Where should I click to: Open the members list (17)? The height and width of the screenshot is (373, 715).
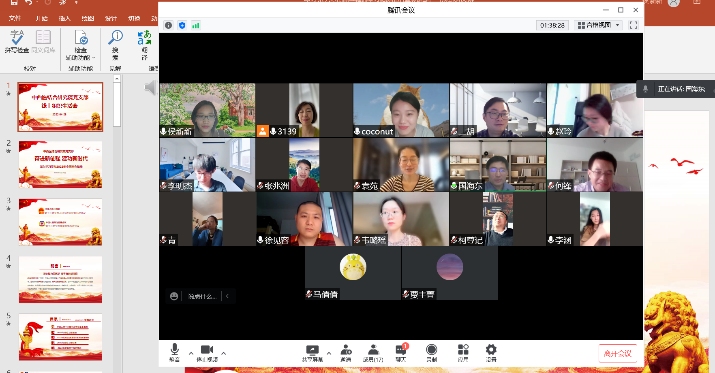point(373,353)
